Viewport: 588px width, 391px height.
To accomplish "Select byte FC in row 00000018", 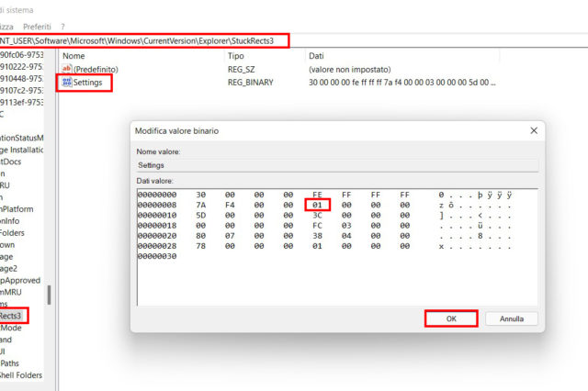I will click(x=317, y=226).
